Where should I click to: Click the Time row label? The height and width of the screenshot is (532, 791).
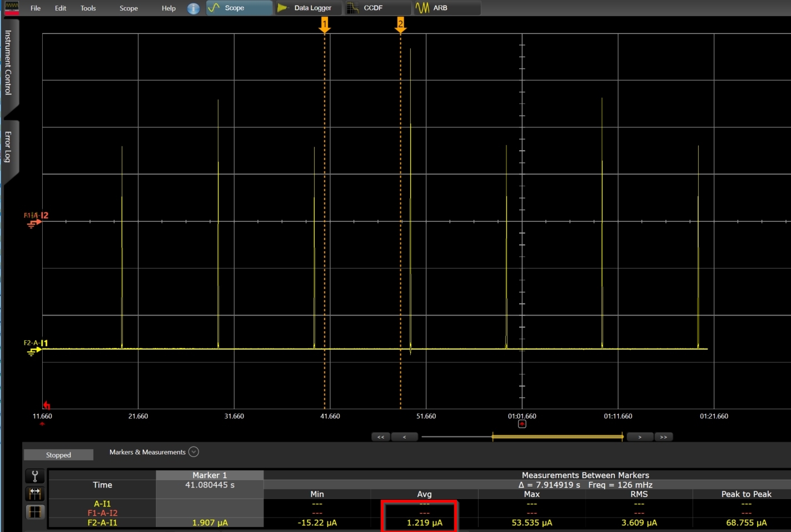102,485
